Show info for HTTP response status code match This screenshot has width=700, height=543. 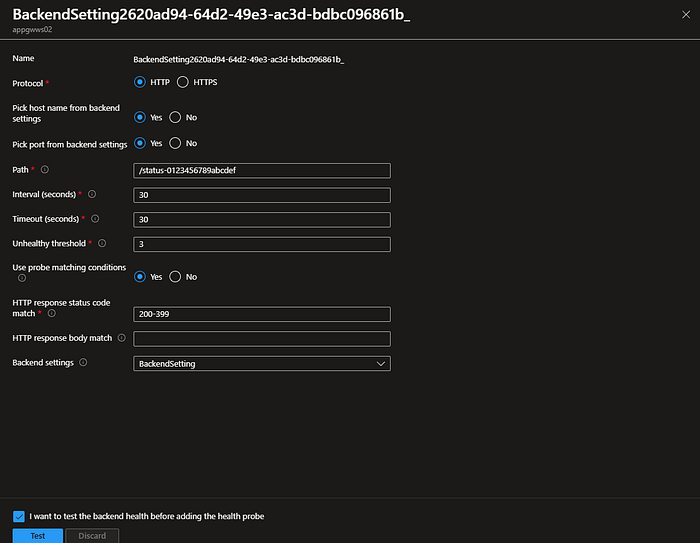coord(52,313)
